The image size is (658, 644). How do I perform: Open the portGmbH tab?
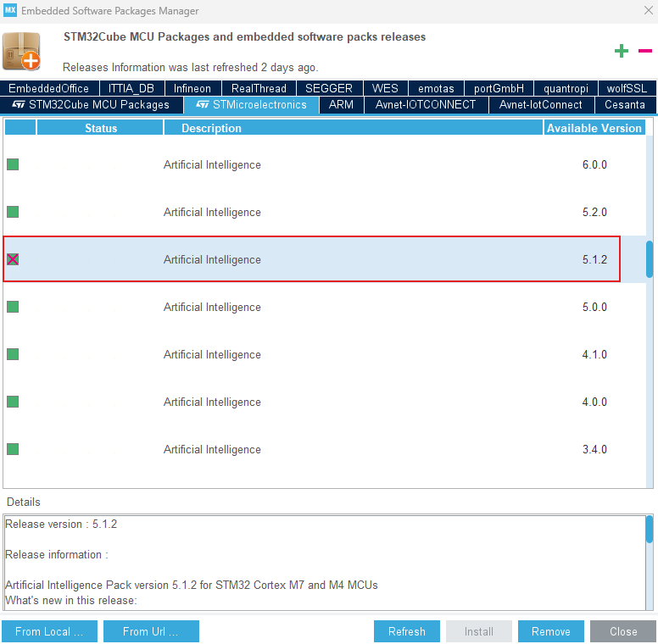(x=499, y=88)
